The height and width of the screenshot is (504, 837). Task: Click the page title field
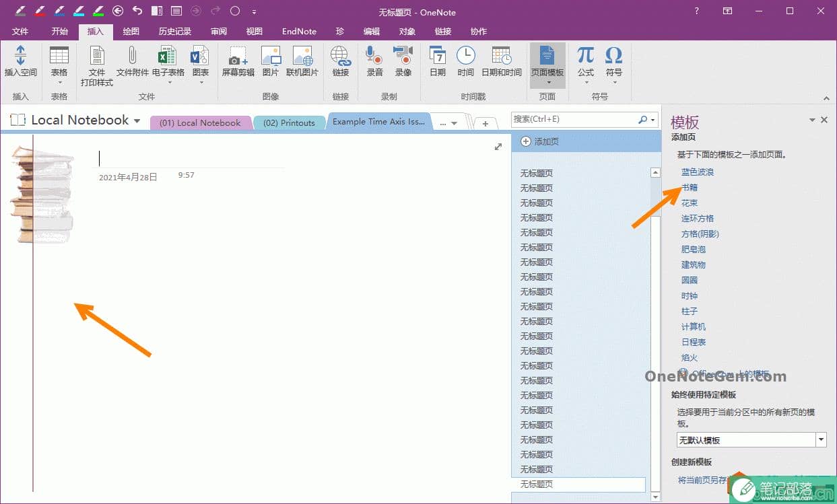(x=189, y=158)
